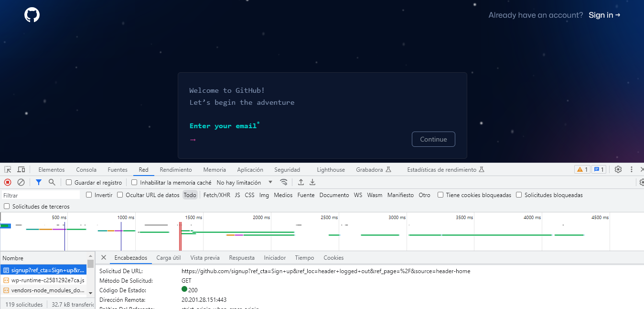
Task: Enable the Invertir checkbox
Action: click(89, 195)
